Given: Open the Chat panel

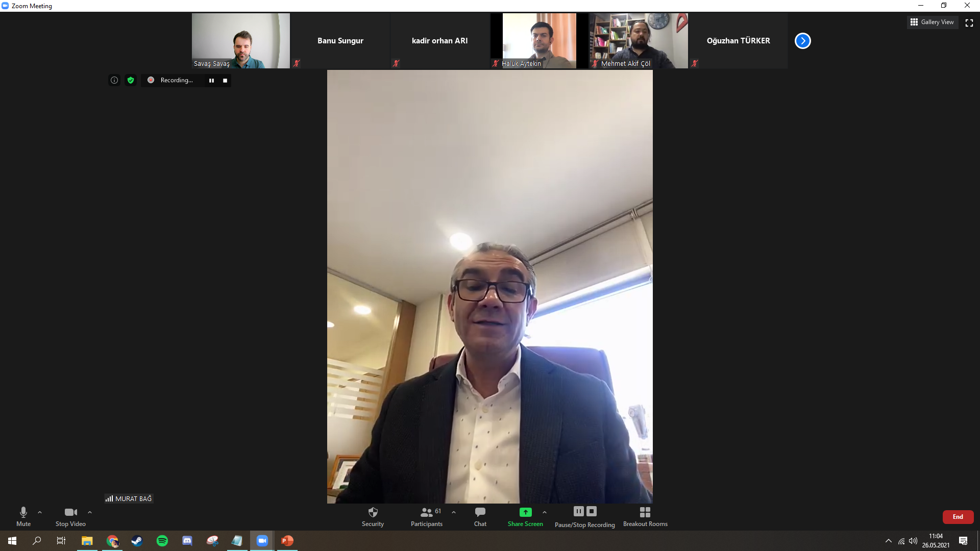Looking at the screenshot, I should coord(480,516).
